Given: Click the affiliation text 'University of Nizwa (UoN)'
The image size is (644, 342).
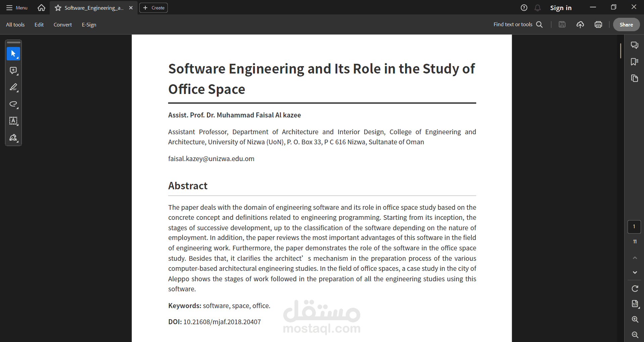Looking at the screenshot, I should tap(246, 142).
